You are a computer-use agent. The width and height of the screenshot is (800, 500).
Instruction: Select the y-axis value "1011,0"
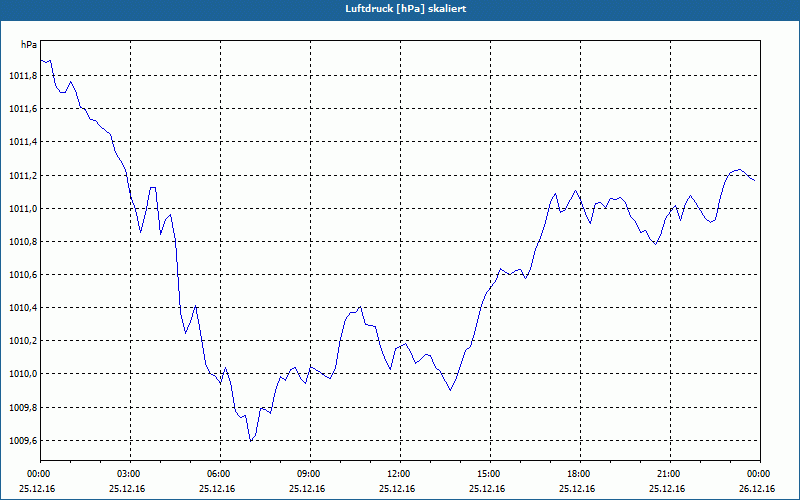23,209
